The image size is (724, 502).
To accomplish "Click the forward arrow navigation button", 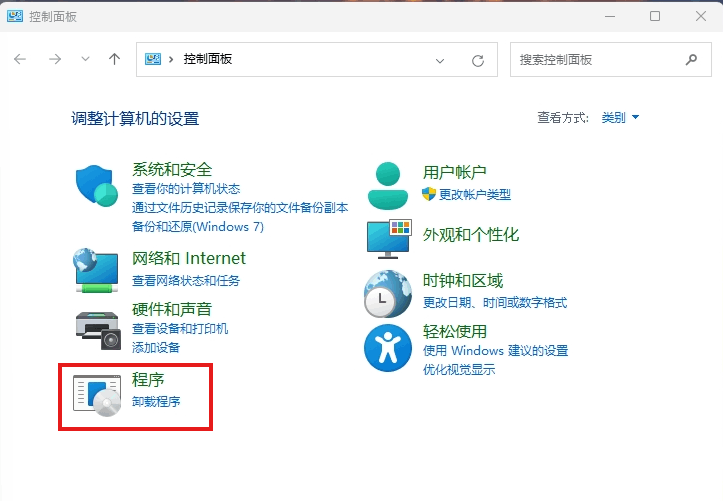I will [55, 59].
